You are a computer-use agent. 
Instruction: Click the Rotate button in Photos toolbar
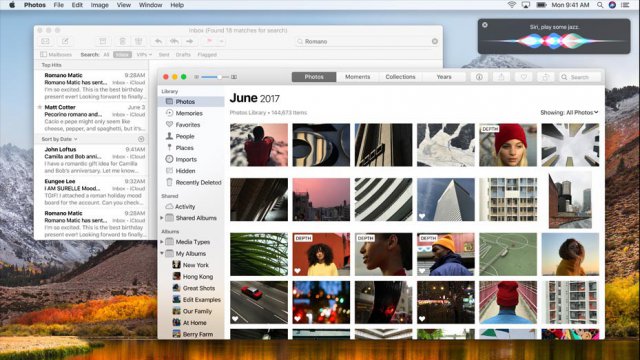[x=546, y=77]
